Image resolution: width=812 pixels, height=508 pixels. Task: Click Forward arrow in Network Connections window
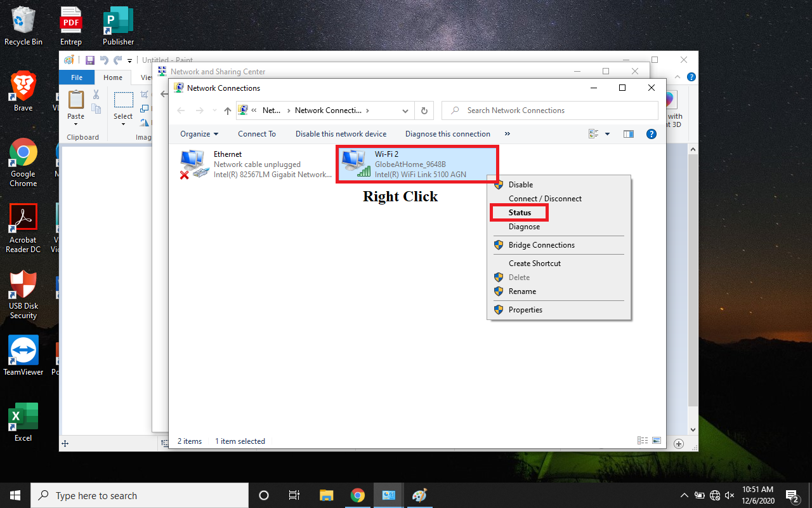coord(200,110)
